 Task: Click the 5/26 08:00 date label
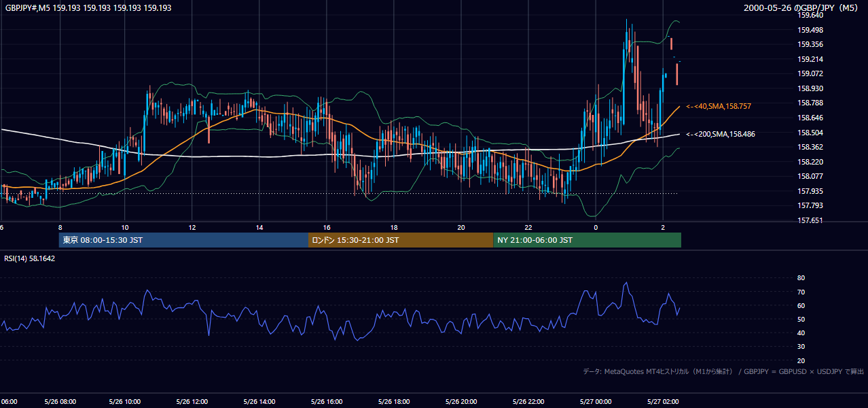pos(60,401)
